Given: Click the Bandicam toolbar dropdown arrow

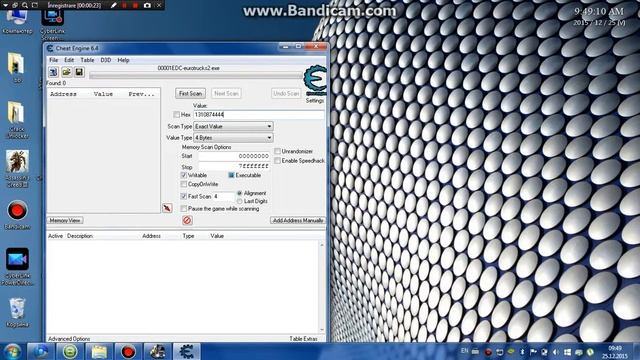Looking at the screenshot, I should (x=6, y=5).
